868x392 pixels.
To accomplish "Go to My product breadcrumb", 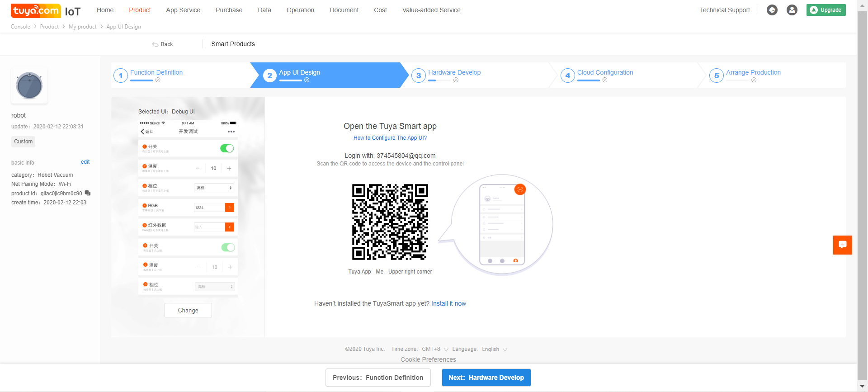I will pyautogui.click(x=83, y=27).
